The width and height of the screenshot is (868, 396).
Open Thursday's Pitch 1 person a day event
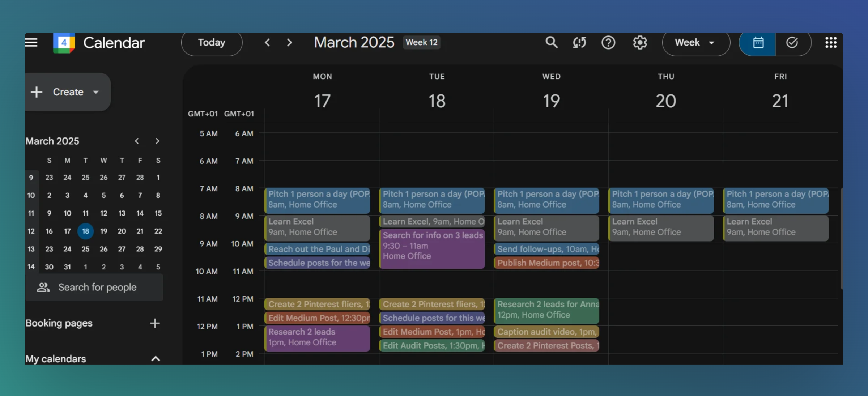coord(661,200)
